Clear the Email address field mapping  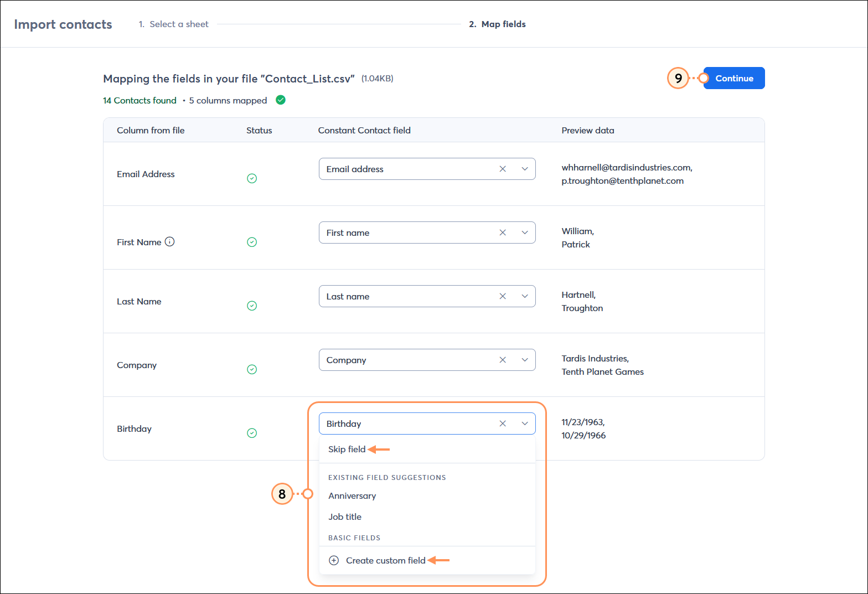[503, 169]
